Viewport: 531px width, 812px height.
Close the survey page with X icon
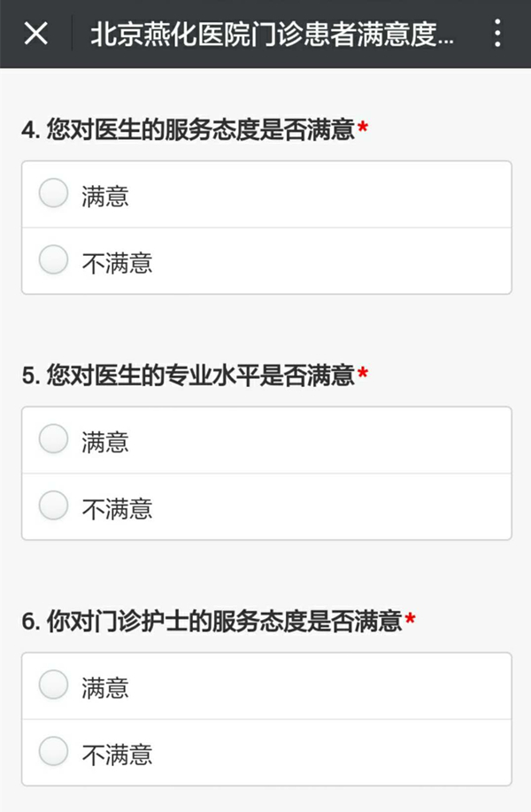(35, 34)
